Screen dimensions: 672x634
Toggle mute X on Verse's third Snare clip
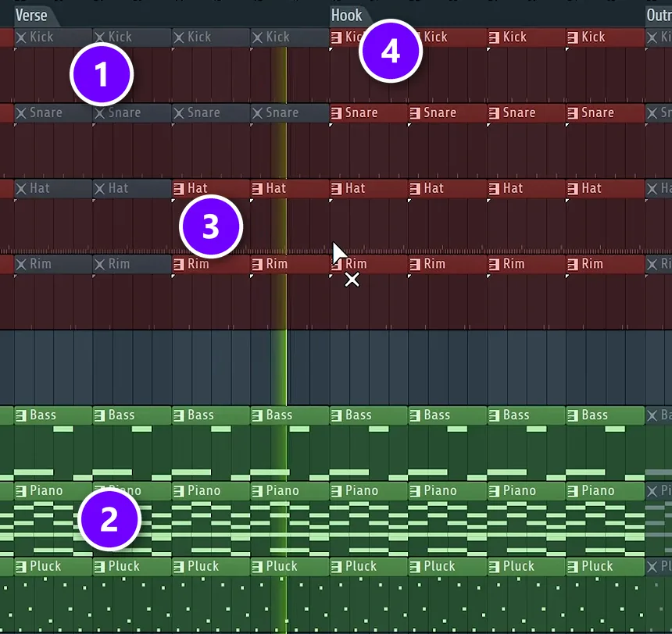179,113
